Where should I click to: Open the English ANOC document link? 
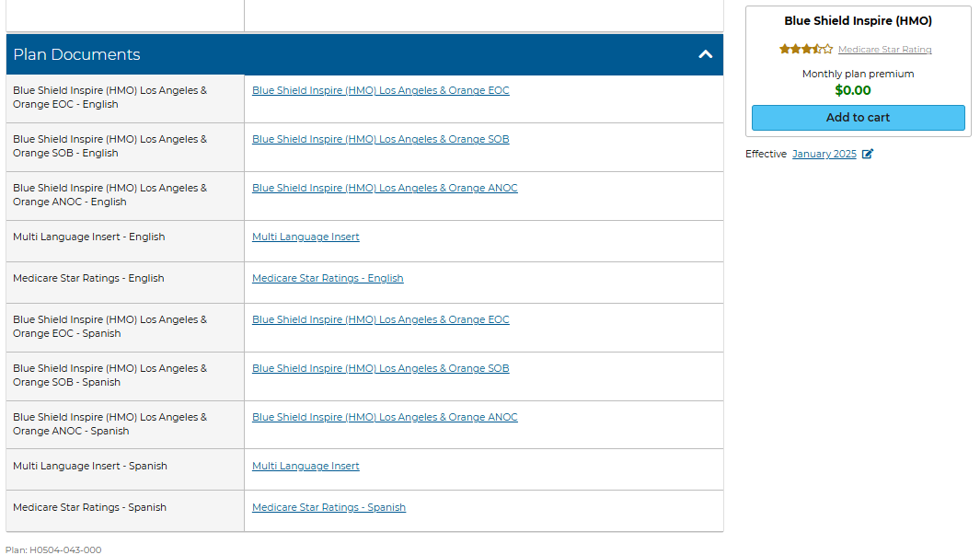click(x=385, y=188)
